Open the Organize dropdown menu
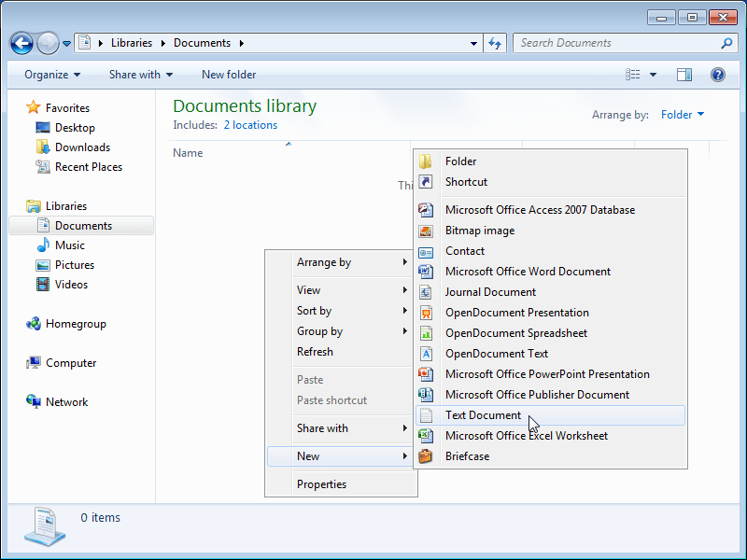 [52, 75]
